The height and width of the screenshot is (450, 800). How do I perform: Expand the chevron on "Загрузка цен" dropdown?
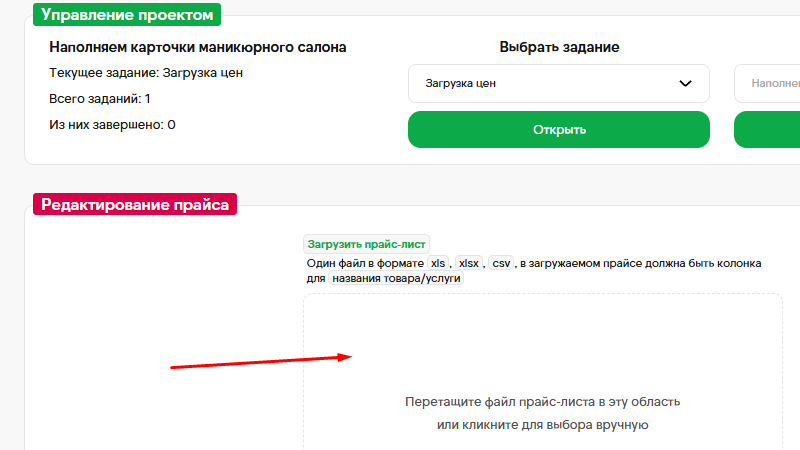[685, 83]
